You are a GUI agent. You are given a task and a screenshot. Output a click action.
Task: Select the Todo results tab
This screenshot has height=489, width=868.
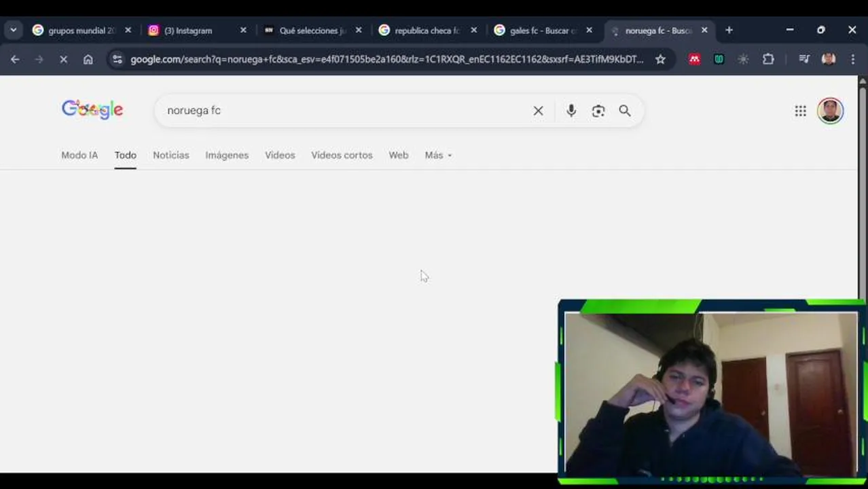[125, 156]
